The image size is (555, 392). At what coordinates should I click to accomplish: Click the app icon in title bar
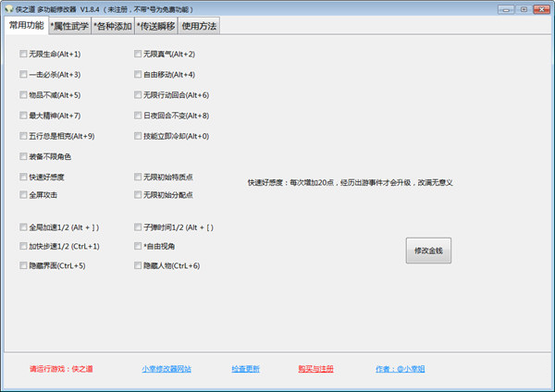tap(8, 8)
